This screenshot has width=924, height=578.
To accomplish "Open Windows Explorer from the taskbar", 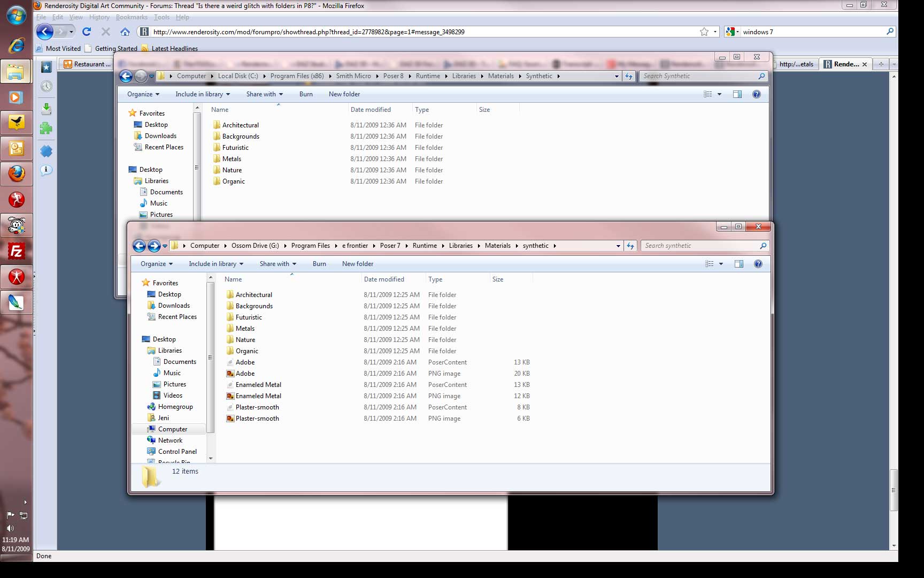I will [16, 71].
